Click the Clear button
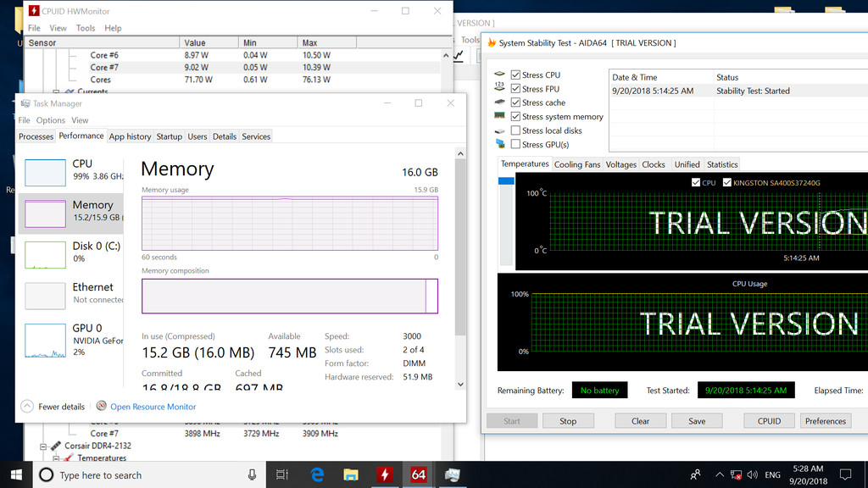 click(x=640, y=421)
